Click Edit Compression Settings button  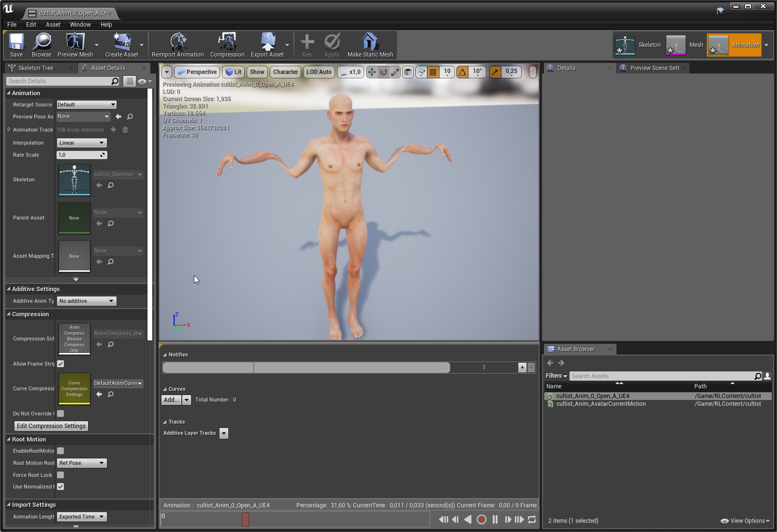click(x=51, y=426)
